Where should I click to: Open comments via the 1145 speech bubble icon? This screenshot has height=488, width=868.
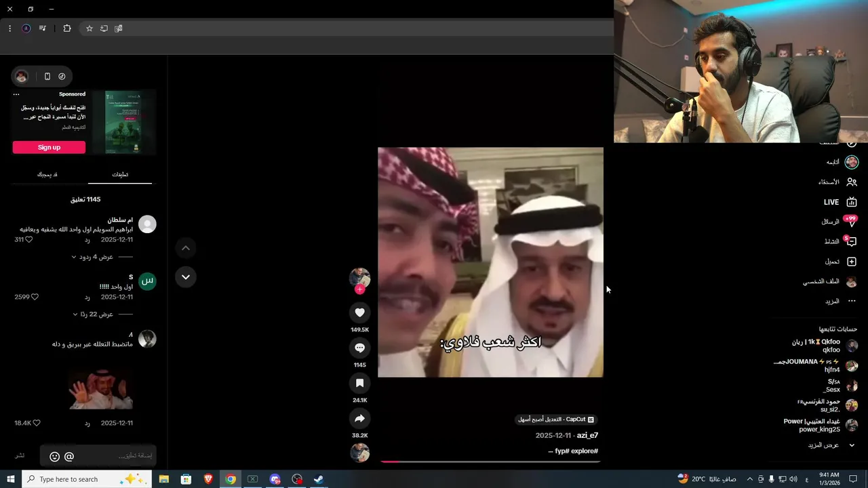pyautogui.click(x=359, y=348)
